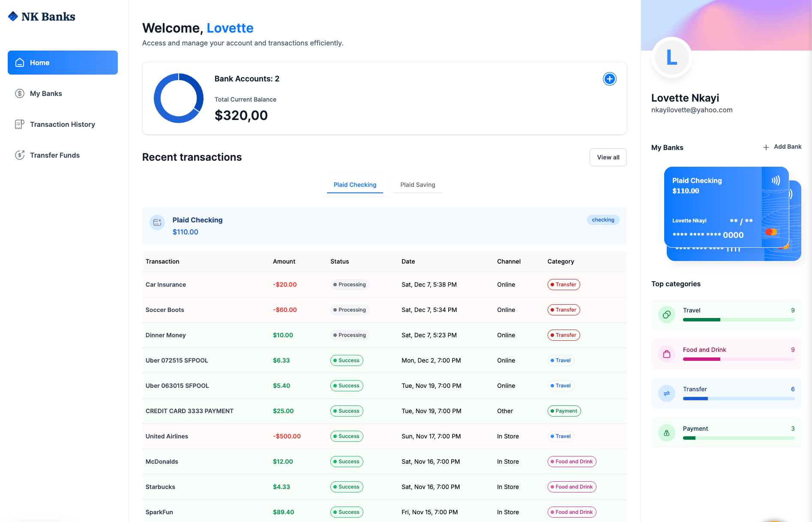Click the Transaction History receipt icon
812x522 pixels.
pos(20,124)
